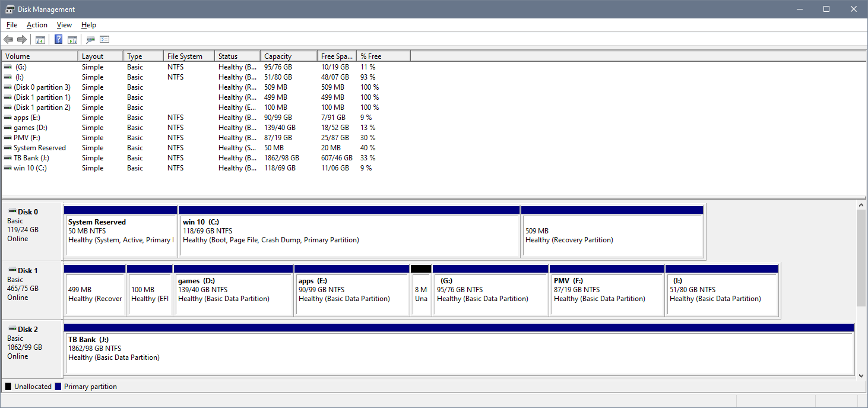Image resolution: width=868 pixels, height=408 pixels.
Task: Select the 8 MB unallocated block
Action: [421, 290]
